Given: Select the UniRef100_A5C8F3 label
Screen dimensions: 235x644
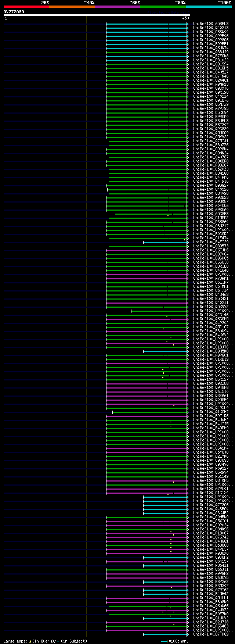Looking at the screenshot, I should [211, 214].
